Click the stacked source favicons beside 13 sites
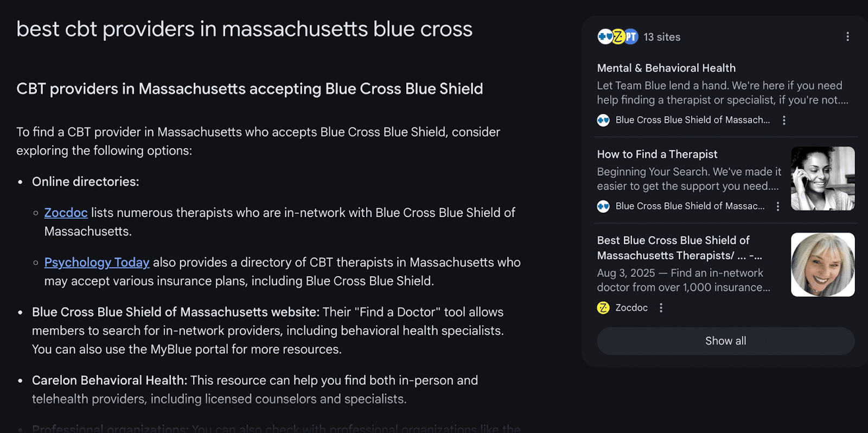The image size is (868, 433). coord(617,37)
